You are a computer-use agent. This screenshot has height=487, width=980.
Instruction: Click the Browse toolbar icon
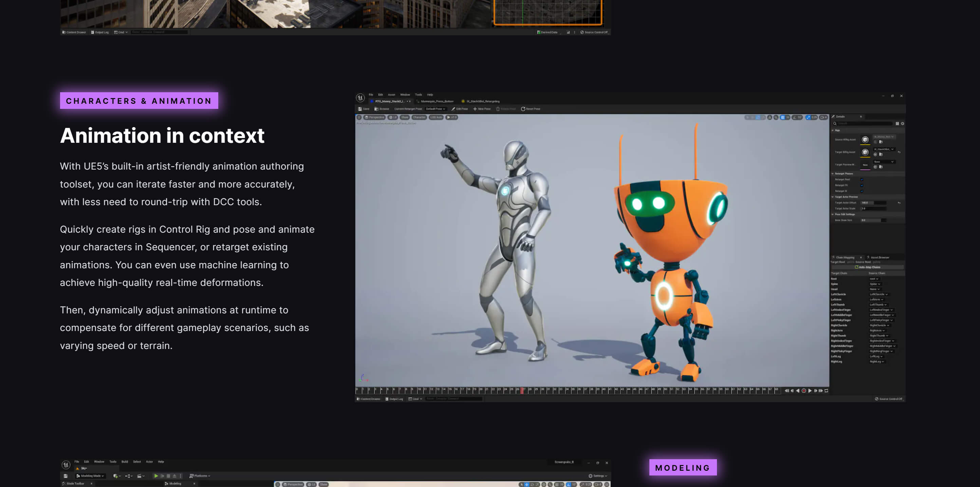(x=377, y=109)
